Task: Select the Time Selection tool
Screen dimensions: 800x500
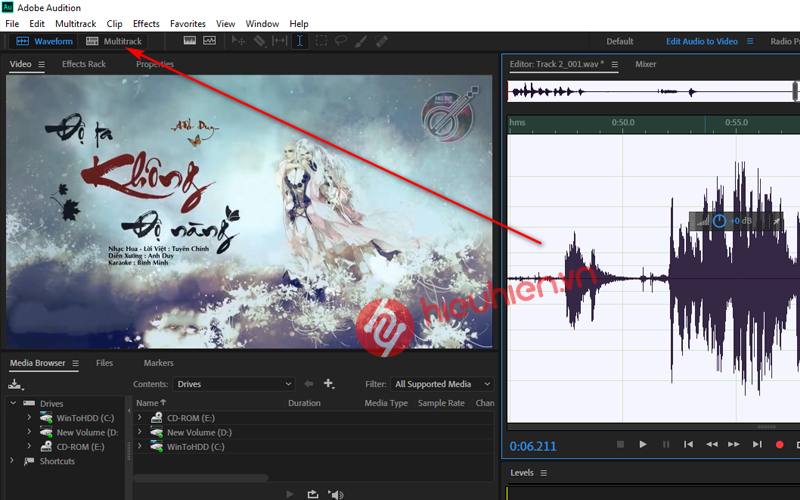Action: (299, 41)
